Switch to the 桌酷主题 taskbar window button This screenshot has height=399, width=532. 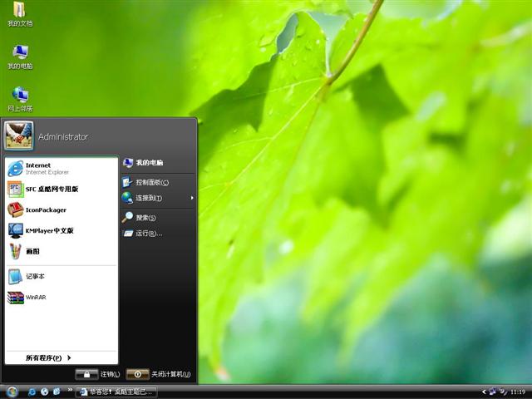point(116,392)
